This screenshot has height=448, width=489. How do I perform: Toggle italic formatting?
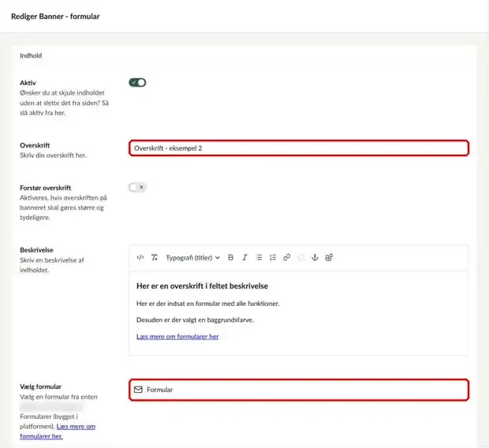tap(244, 257)
